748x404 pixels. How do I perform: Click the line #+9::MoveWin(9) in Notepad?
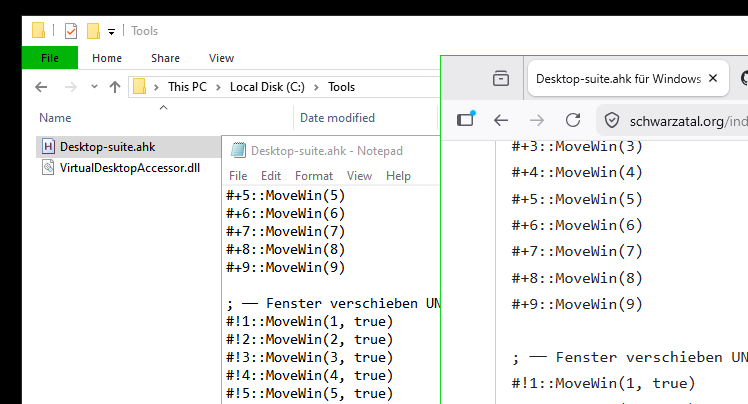[285, 268]
